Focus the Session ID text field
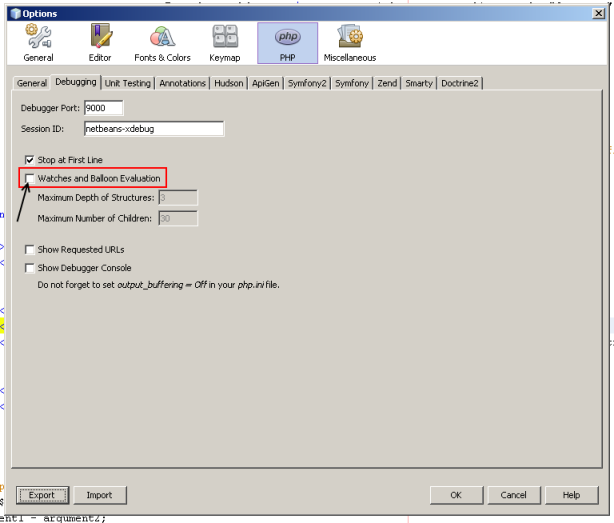 (x=153, y=129)
